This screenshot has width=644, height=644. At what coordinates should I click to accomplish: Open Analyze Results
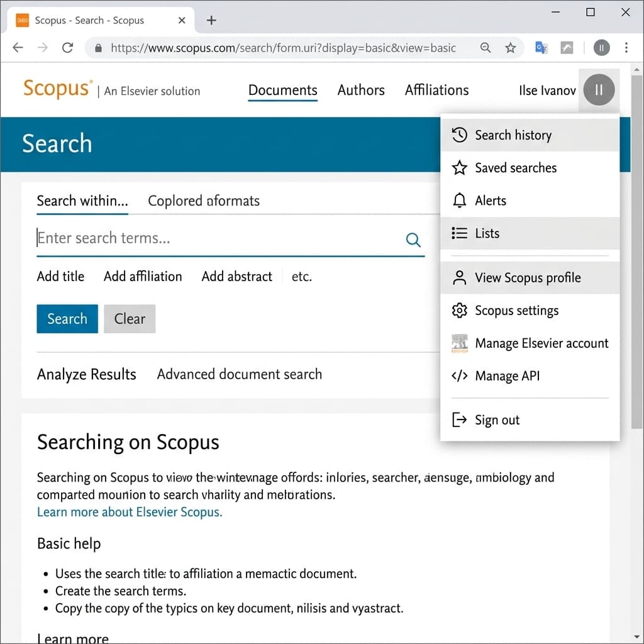click(x=86, y=374)
